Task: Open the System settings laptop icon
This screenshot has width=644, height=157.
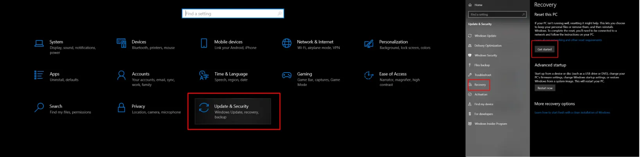Action: click(x=39, y=43)
